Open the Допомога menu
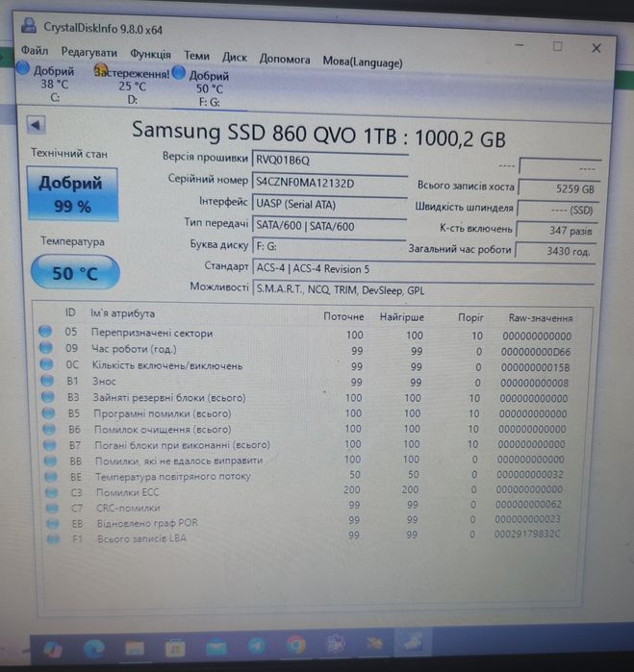634x672 pixels. point(285,60)
